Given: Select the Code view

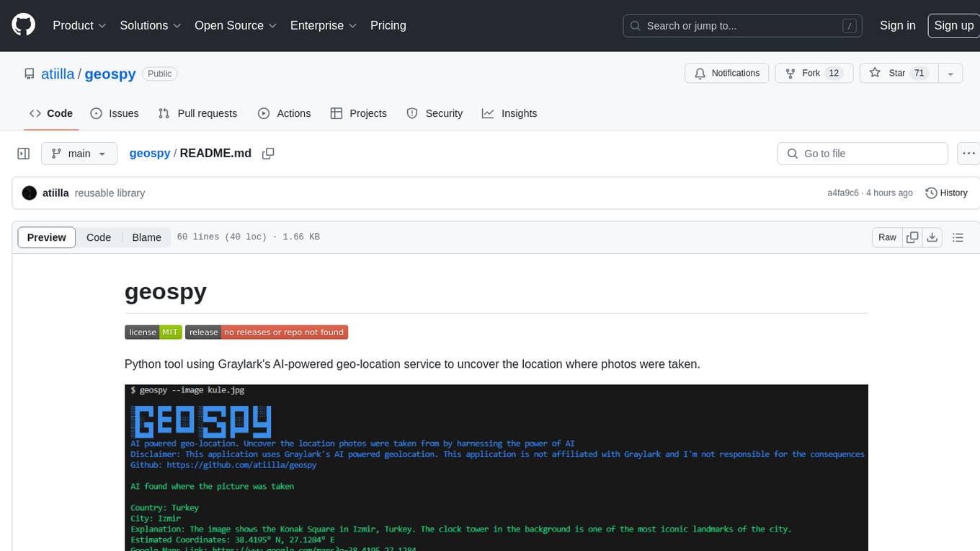Looking at the screenshot, I should [99, 237].
